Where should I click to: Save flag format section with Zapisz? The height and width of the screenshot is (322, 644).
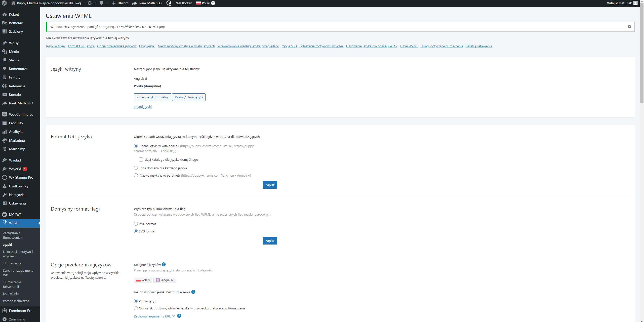point(270,241)
